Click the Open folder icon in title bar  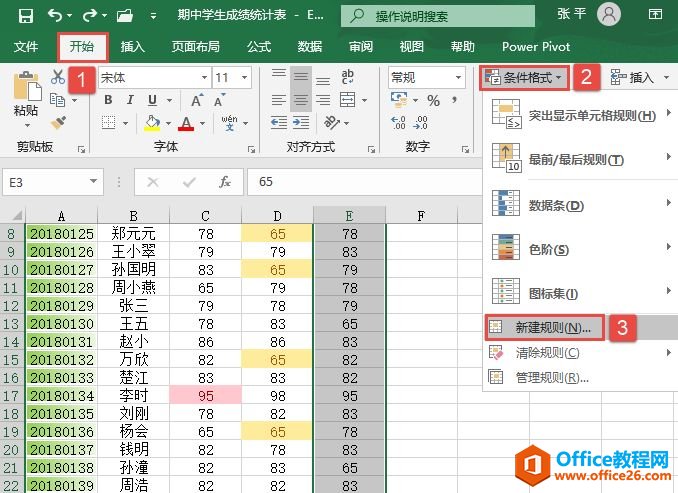[125, 16]
